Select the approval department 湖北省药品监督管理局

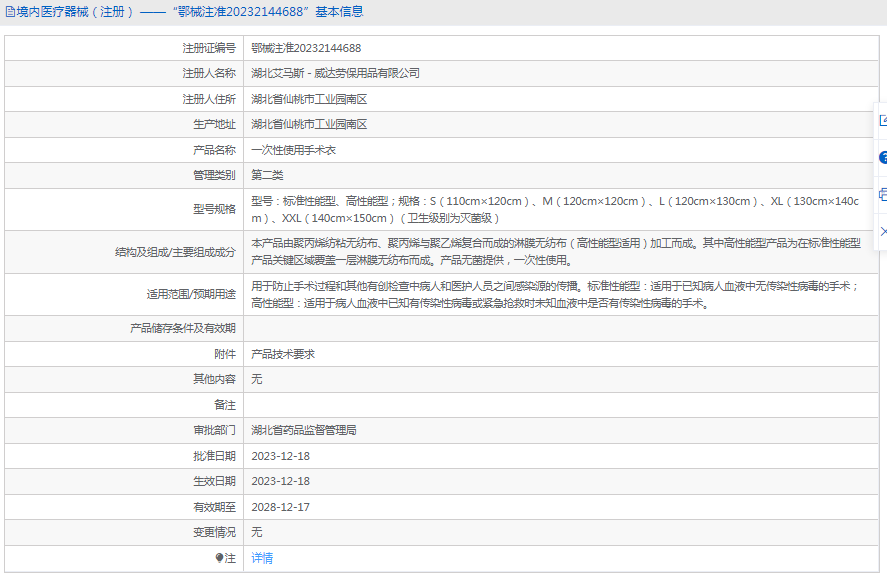(304, 430)
